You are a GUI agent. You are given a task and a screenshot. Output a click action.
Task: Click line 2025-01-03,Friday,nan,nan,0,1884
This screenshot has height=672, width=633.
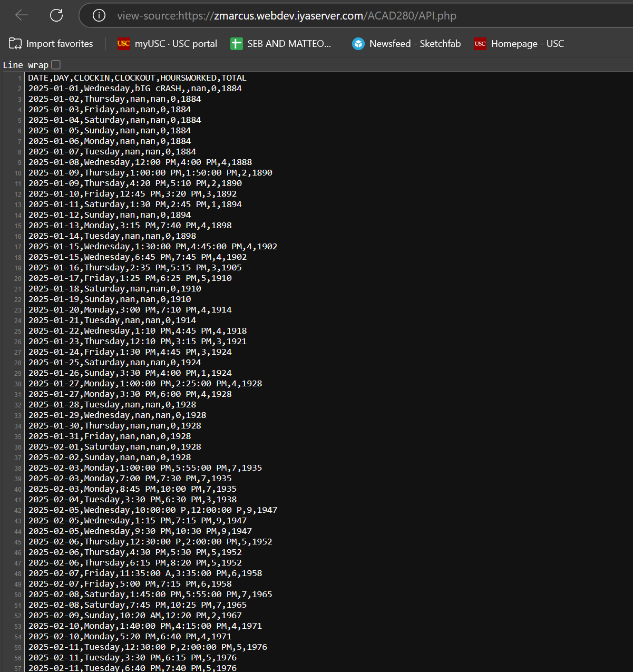(x=110, y=110)
